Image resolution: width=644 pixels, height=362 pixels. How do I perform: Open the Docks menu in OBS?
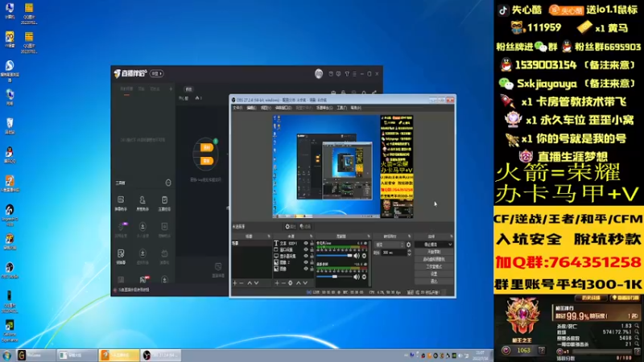pyautogui.click(x=283, y=108)
